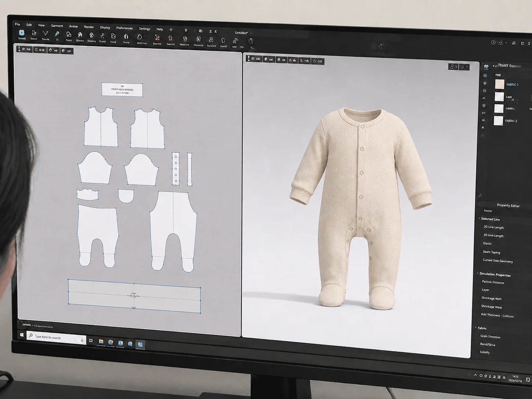Click the Measure tool icon
Image resolution: width=532 pixels, height=399 pixels.
tap(184, 39)
